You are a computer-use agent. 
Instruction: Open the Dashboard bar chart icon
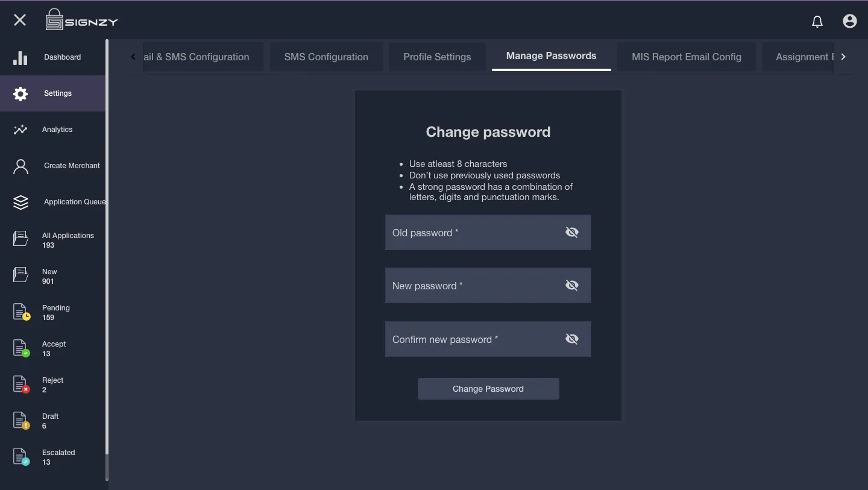click(x=20, y=57)
